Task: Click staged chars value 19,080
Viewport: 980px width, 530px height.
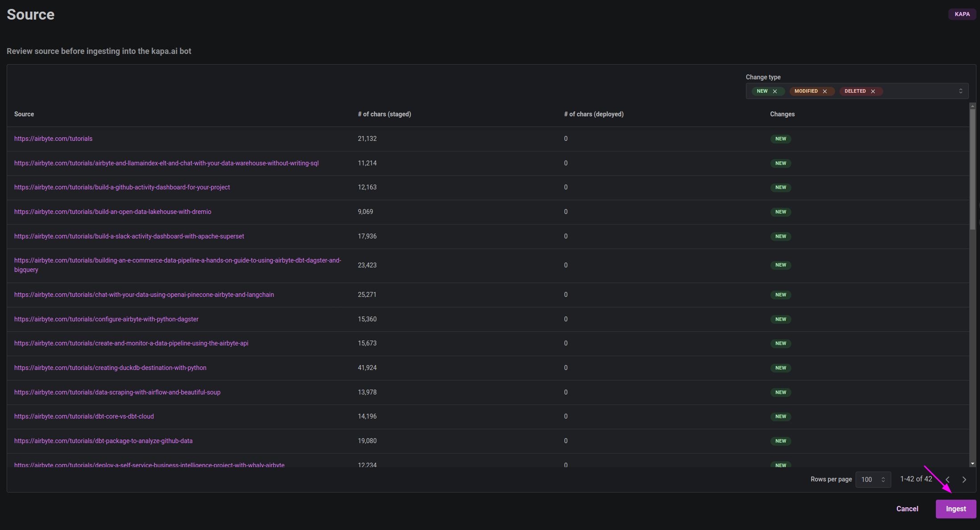Action: (367, 441)
